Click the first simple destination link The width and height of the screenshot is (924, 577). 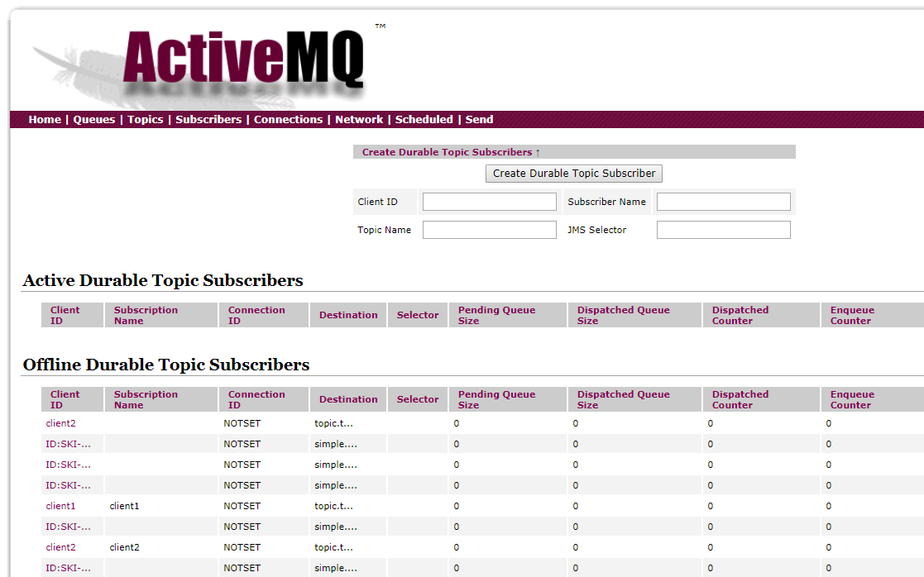[x=336, y=444]
